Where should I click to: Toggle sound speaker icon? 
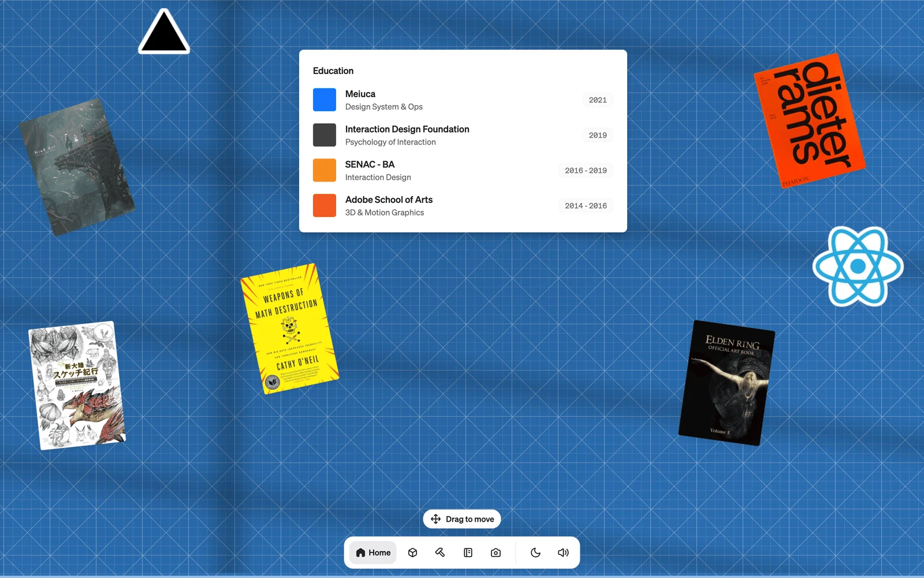coord(563,553)
